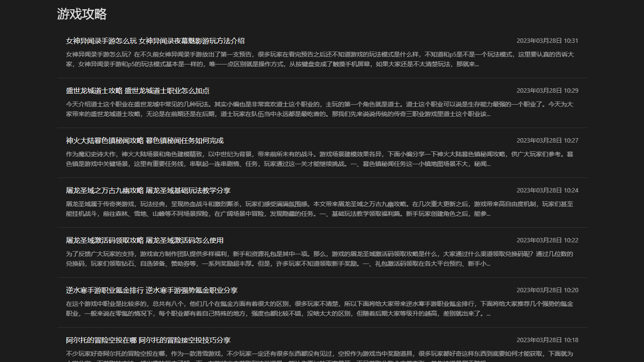The image size is (644, 362).
Task: Click the excerpt starting 女神异闻录手游怎么玩？
Action: (320, 59)
